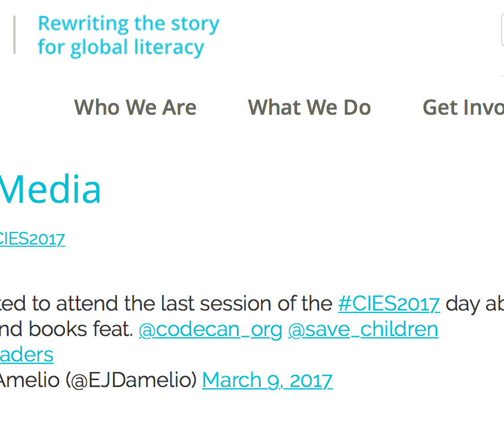The image size is (504, 445).
Task: Click the "Rewriting the story" tagline text
Action: [x=128, y=24]
